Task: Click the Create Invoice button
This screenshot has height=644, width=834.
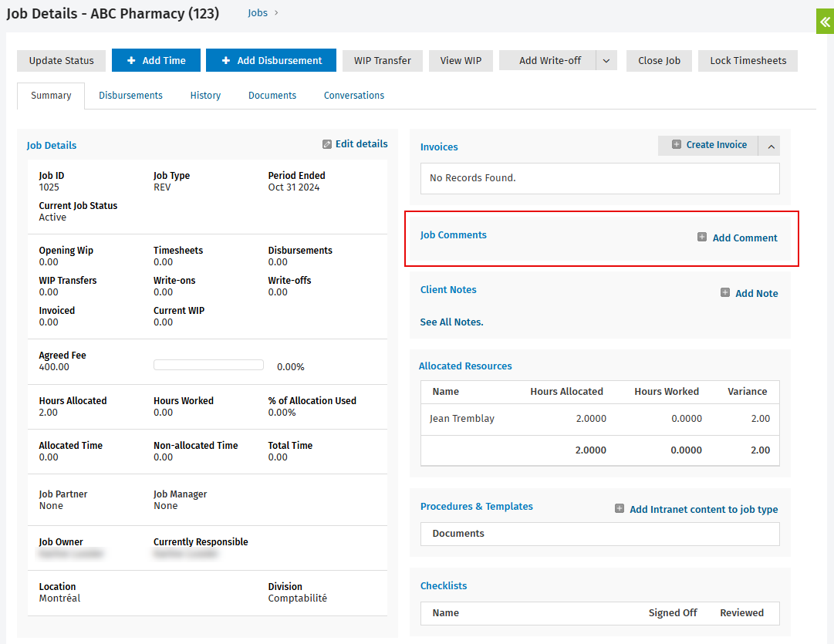Action: pos(708,145)
